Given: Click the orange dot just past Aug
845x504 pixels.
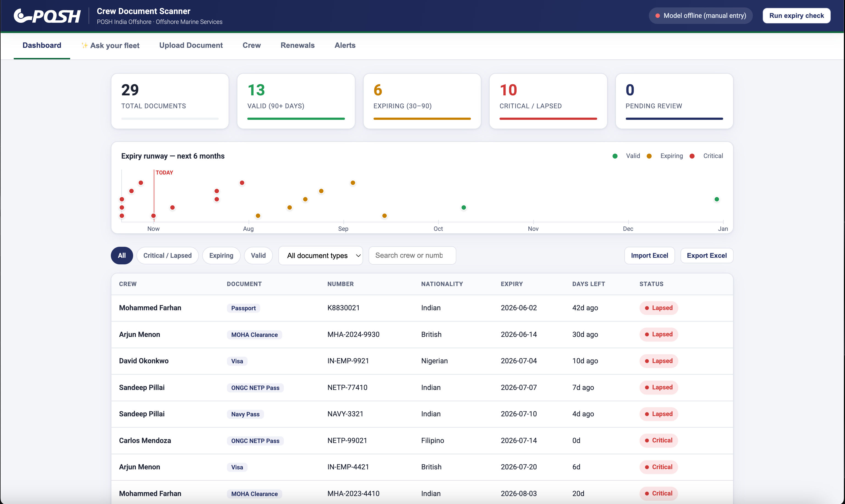Looking at the screenshot, I should coord(258,216).
